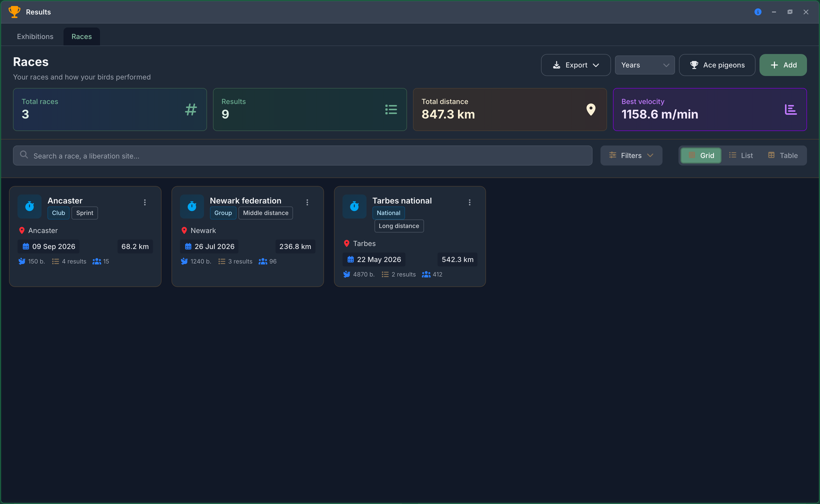Select the Races tab
Viewport: 820px width, 504px height.
point(81,36)
